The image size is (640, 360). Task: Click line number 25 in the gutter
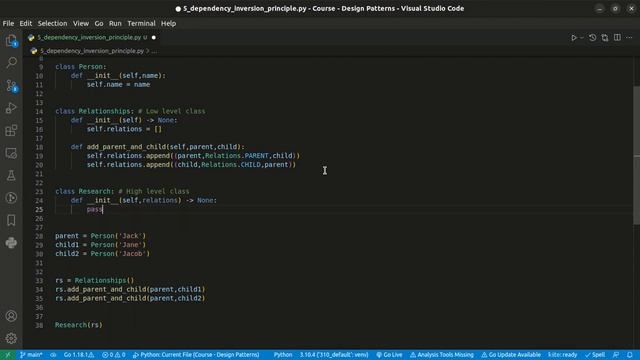click(x=39, y=209)
